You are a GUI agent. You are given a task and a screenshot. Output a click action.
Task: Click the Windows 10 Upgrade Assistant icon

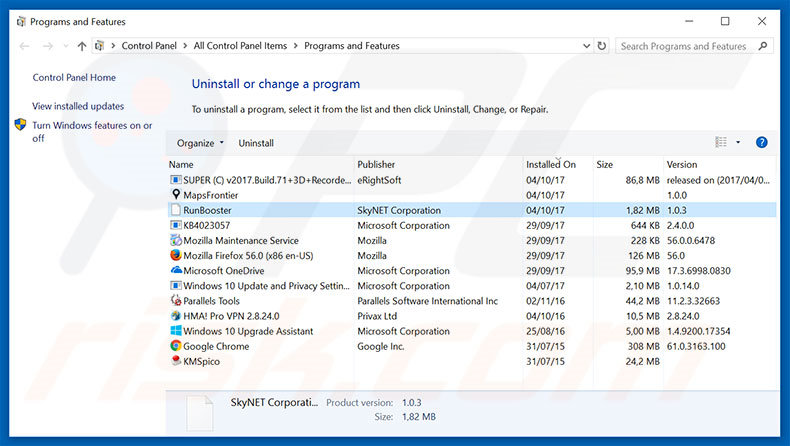pyautogui.click(x=176, y=331)
